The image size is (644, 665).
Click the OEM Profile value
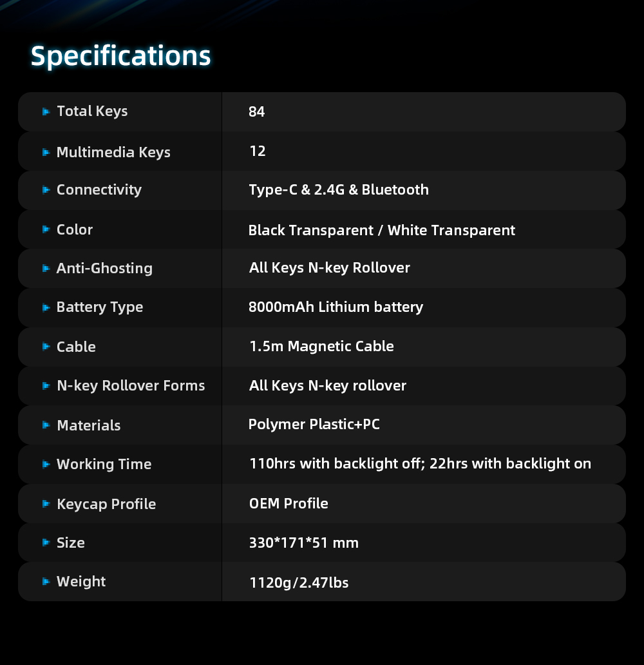click(x=289, y=503)
